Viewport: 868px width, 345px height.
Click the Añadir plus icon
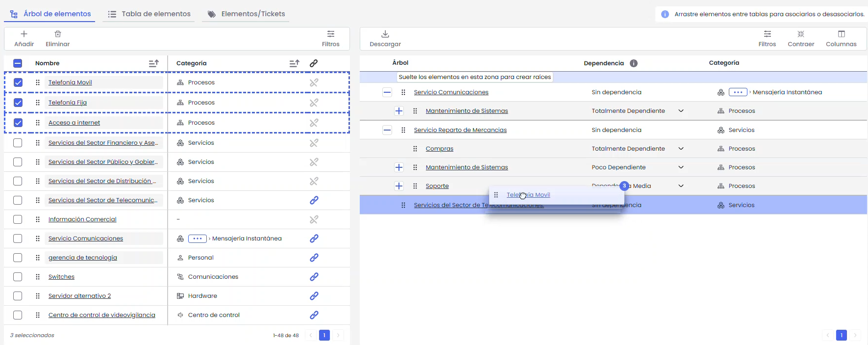24,34
